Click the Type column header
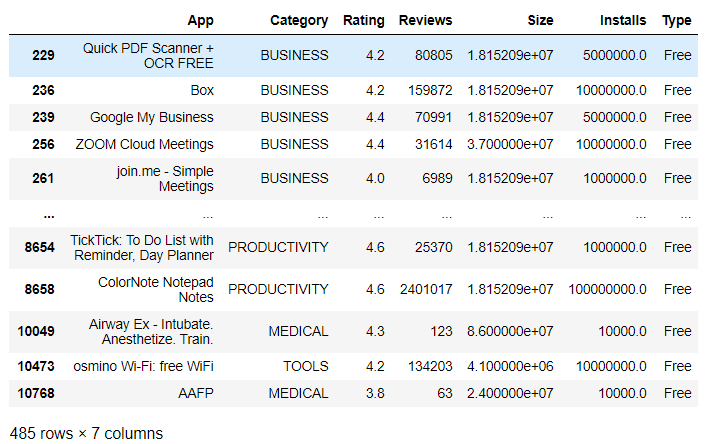 point(676,21)
